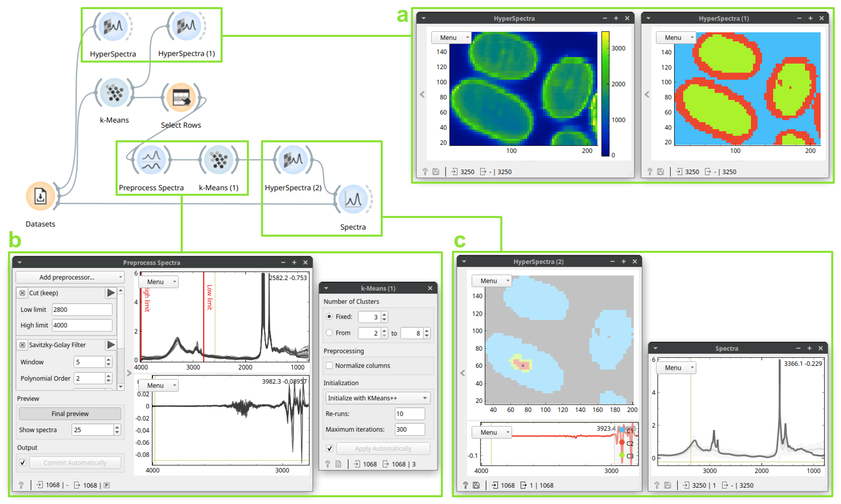Open the Menu of the lower preprocess plot
Viewport: 841px width, 504px height.
[158, 385]
